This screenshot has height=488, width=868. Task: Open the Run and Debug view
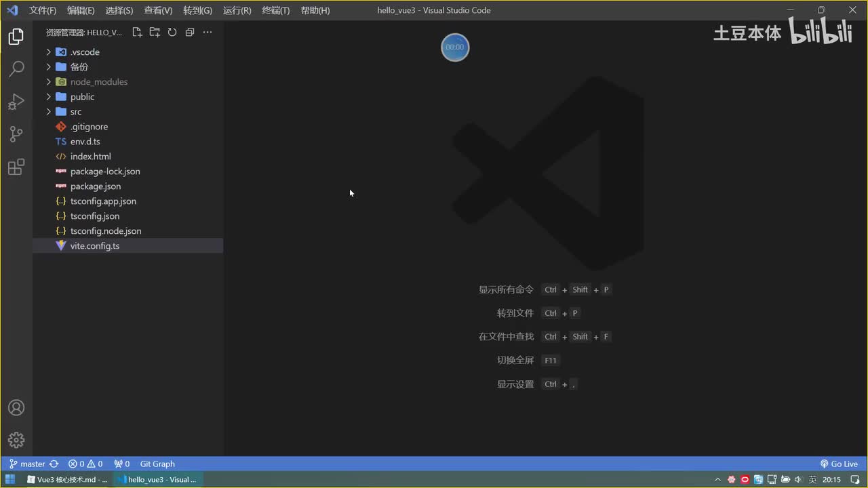coord(16,102)
